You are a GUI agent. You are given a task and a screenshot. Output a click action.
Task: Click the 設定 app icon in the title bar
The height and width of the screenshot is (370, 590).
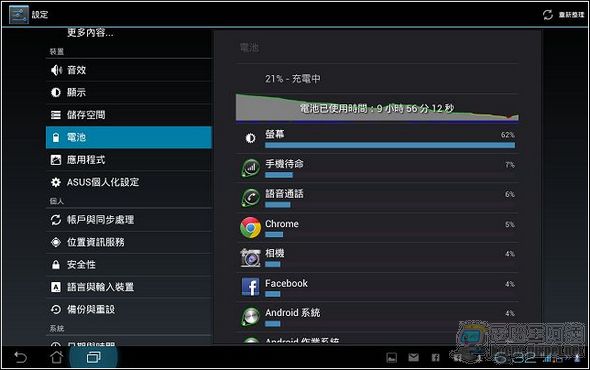click(x=18, y=15)
